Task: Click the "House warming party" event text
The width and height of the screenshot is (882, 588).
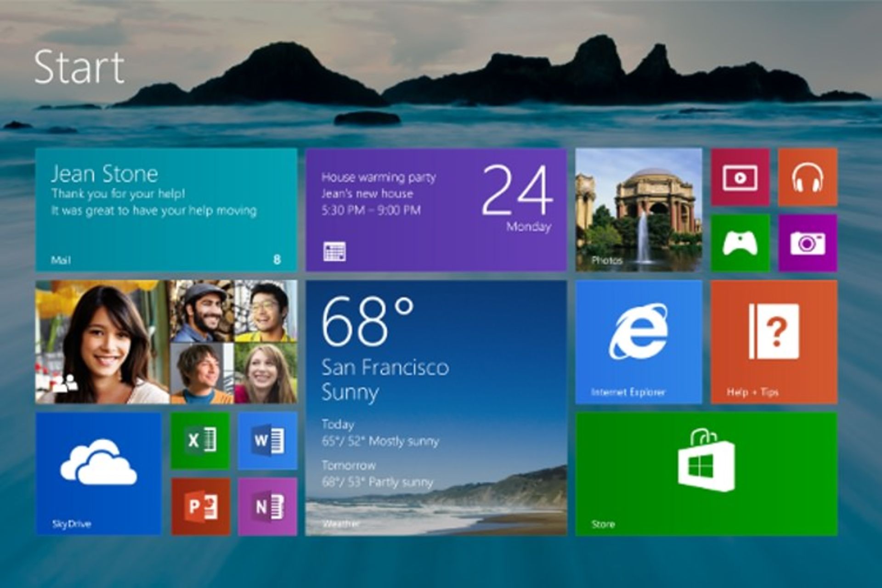Action: [x=379, y=177]
